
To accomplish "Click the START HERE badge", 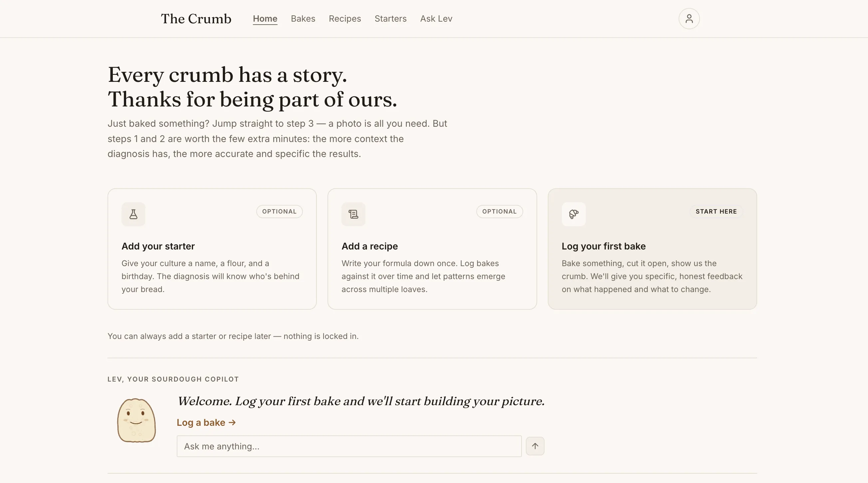I will point(716,212).
